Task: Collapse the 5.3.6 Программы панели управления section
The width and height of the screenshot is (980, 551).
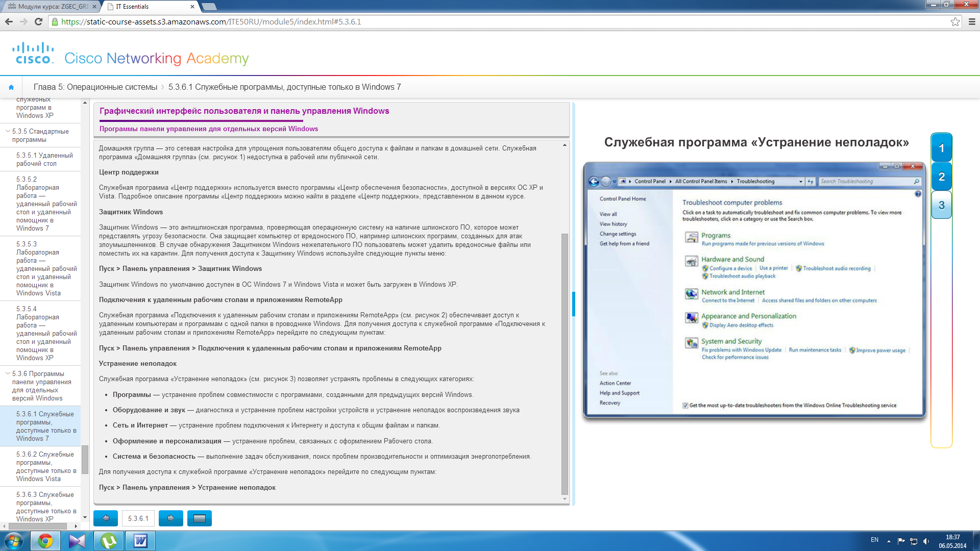Action: [x=8, y=373]
